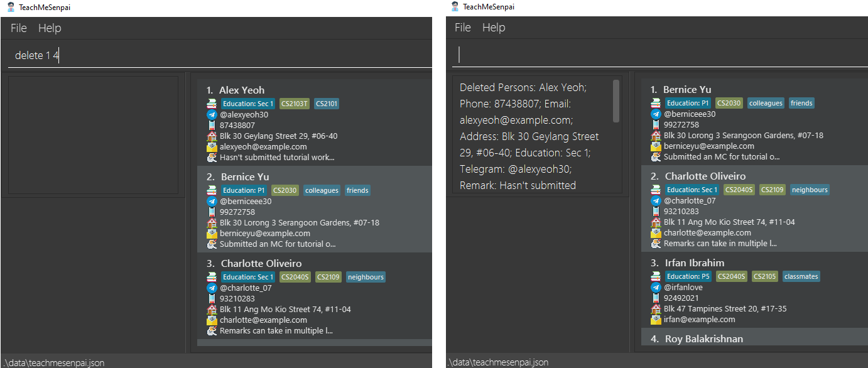Click the phone icon beside 87438807
Viewport: 868px width, 368px height.
[212, 126]
